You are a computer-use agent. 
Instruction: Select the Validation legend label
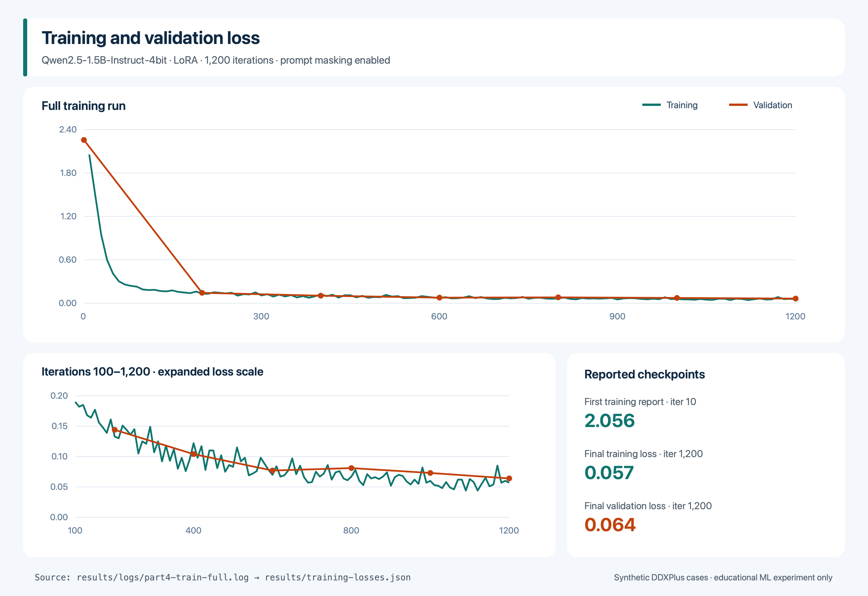pyautogui.click(x=773, y=105)
